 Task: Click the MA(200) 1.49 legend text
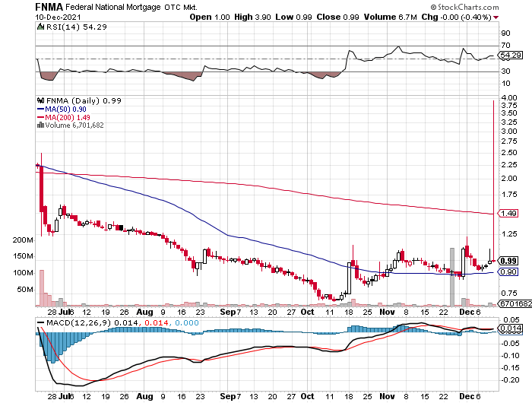[x=68, y=117]
